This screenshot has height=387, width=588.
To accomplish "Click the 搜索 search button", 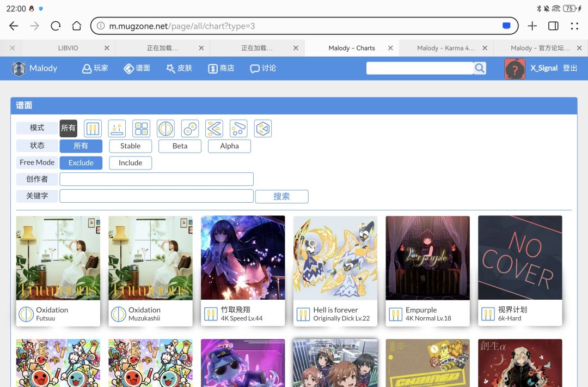I will coord(281,196).
